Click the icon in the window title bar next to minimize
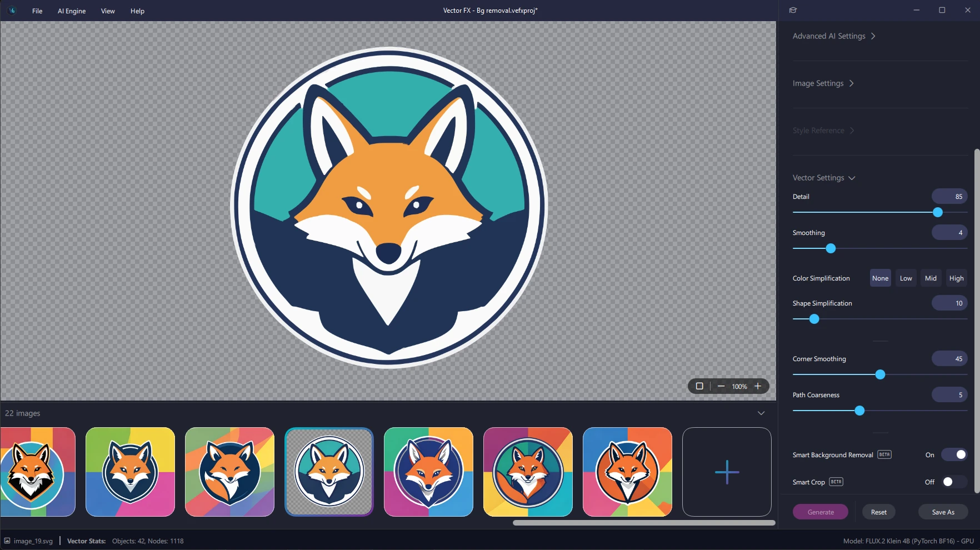The width and height of the screenshot is (980, 550). [793, 10]
